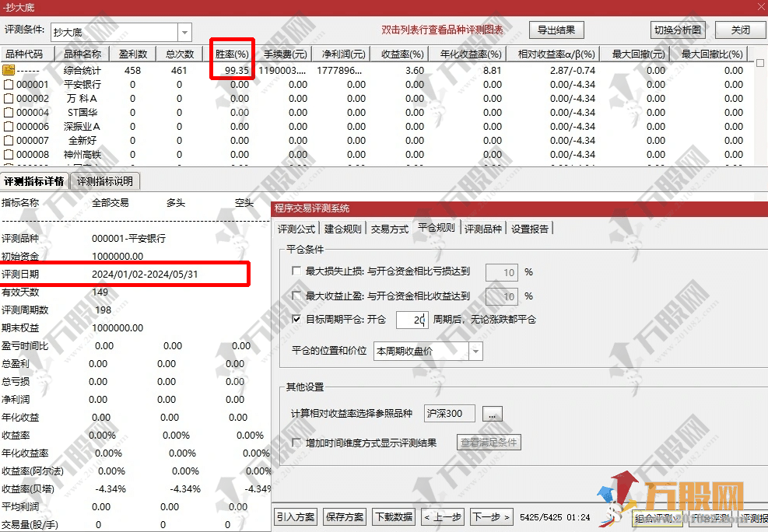Image resolution: width=768 pixels, height=532 pixels.
Task: Tick the checkbox for stock 000008 神州高铁
Action: pos(9,155)
